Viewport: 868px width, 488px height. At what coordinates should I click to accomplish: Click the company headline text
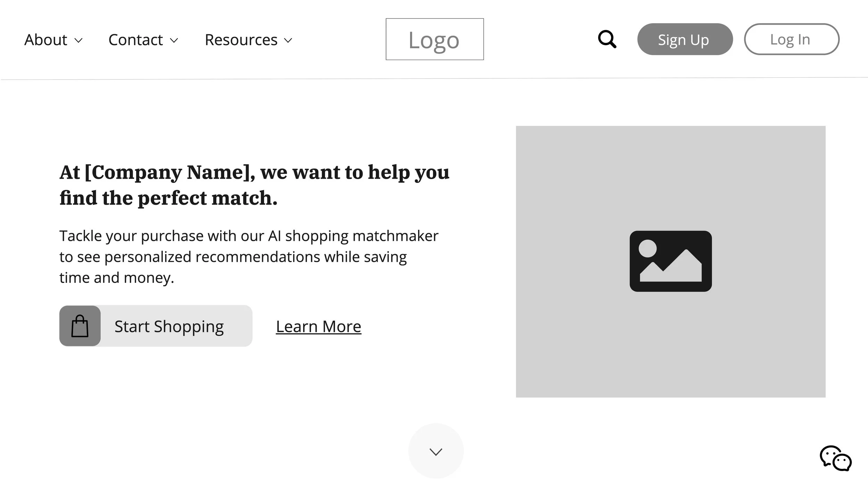coord(254,185)
